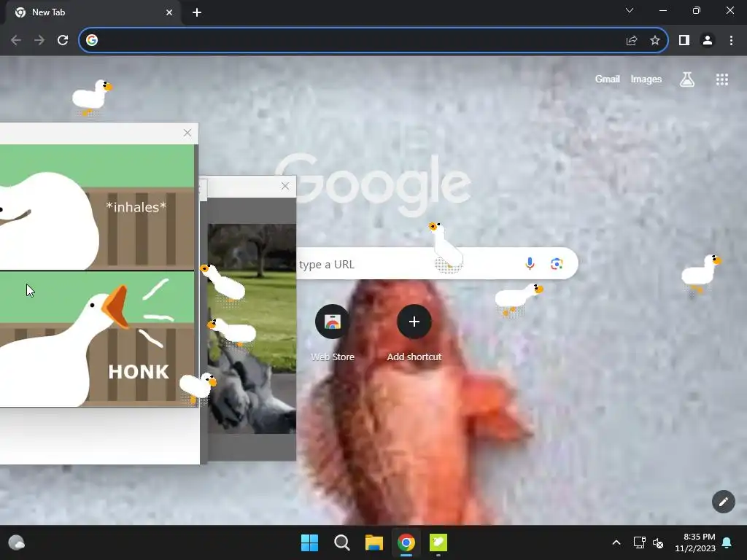Open a new tab with plus button
This screenshot has width=747, height=560.
(197, 13)
